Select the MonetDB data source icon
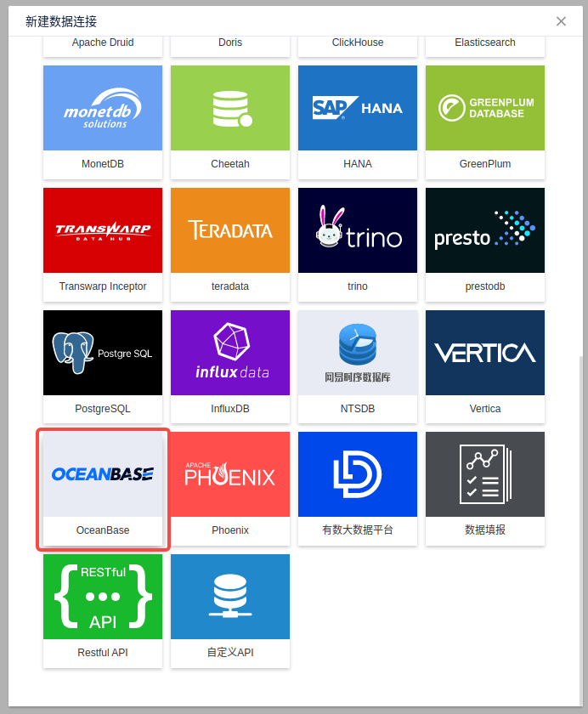The image size is (588, 714). pos(103,108)
